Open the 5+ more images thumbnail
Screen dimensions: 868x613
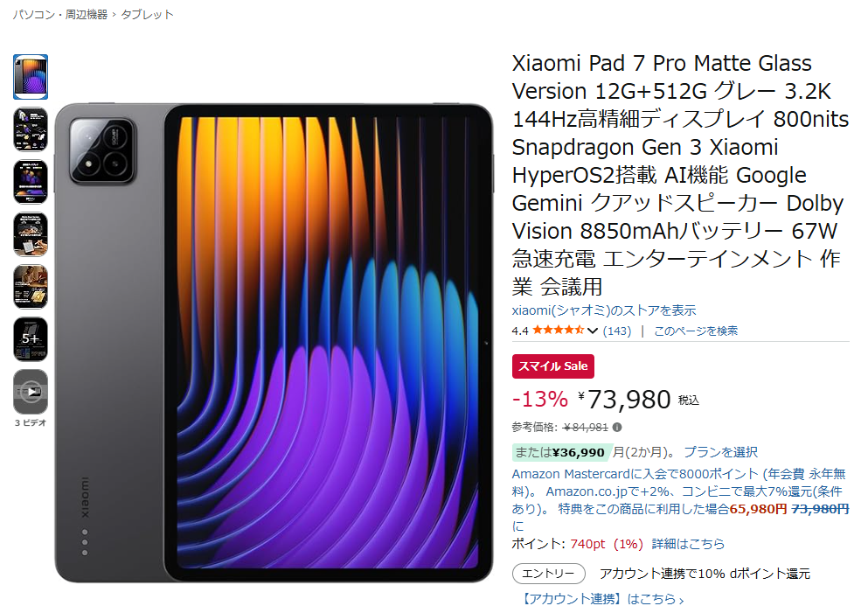pos(31,339)
